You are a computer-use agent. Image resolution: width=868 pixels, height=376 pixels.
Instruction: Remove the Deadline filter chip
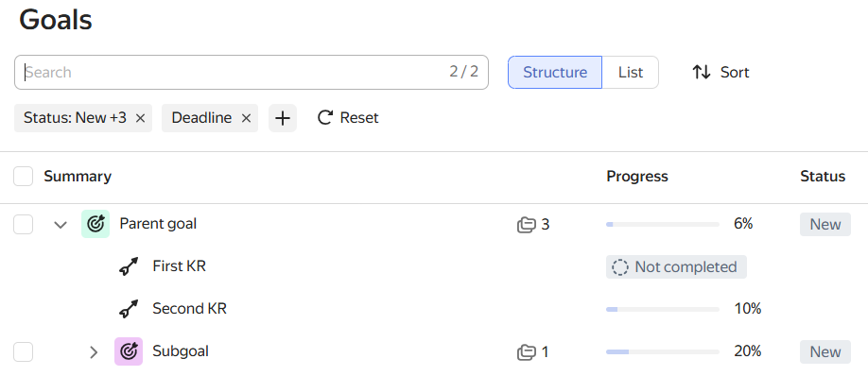[x=247, y=118]
